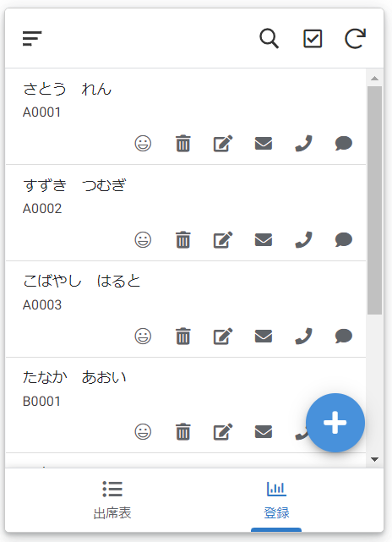Viewport: 392px width, 542px height.
Task: Delete こばやし はると with trash icon
Action: coord(183,336)
